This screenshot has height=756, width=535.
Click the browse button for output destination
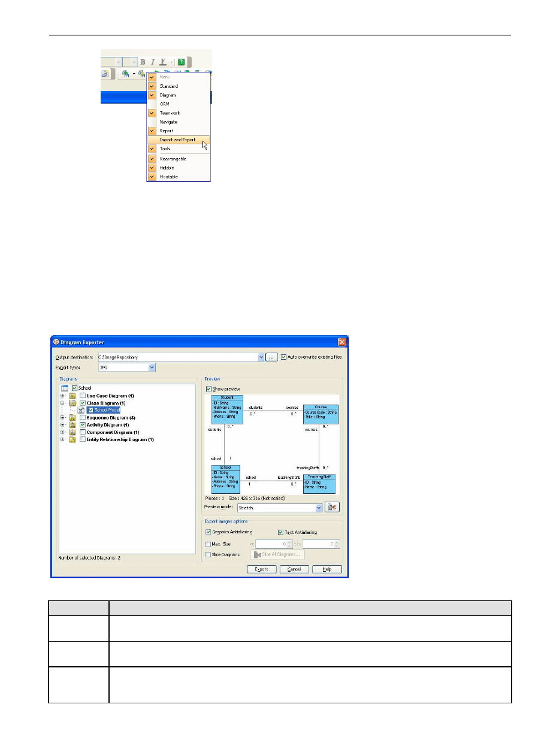click(x=271, y=357)
